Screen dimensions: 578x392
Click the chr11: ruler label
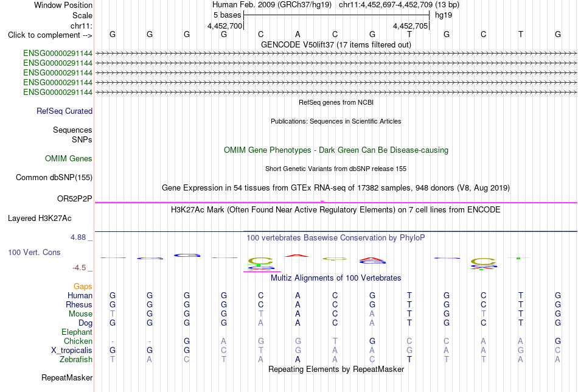pos(81,26)
